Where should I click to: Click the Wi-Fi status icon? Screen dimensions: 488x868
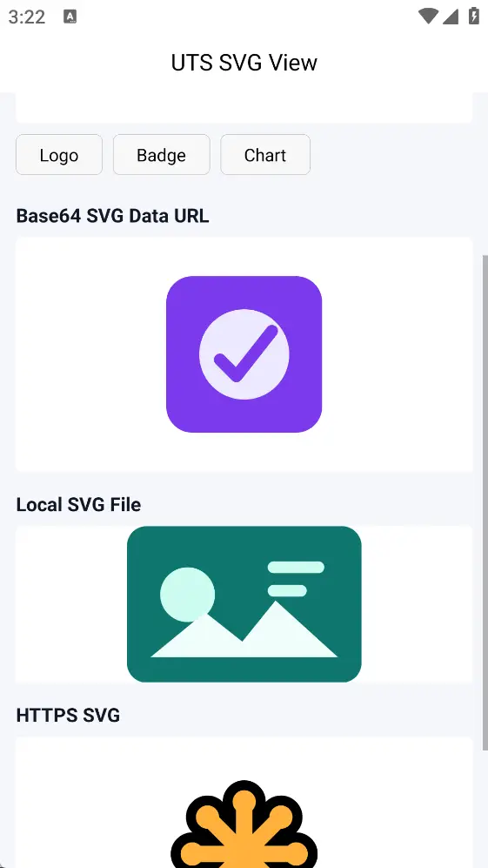[x=428, y=17]
